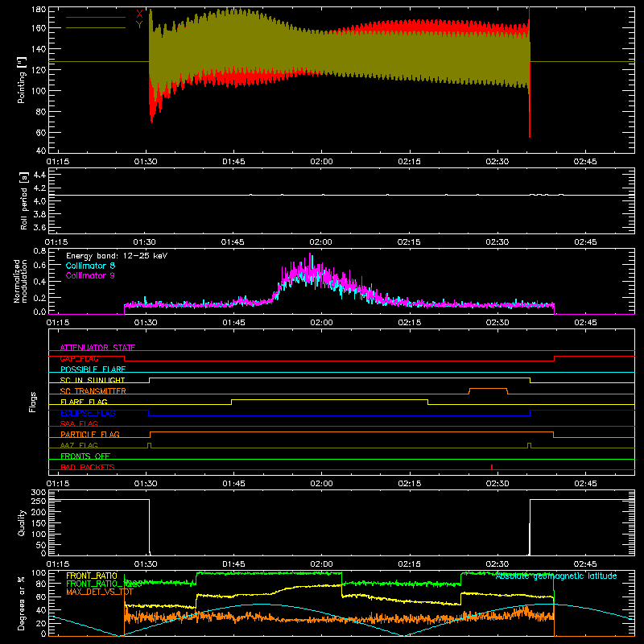Click the ATTENUATOR_STATE flag label

coord(97,348)
